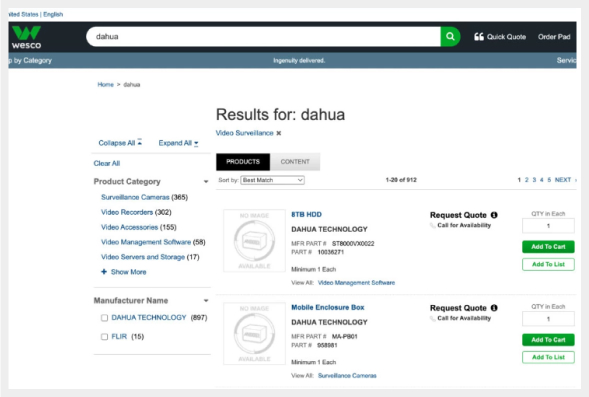
Task: Click Expand All filters
Action: pyautogui.click(x=178, y=143)
